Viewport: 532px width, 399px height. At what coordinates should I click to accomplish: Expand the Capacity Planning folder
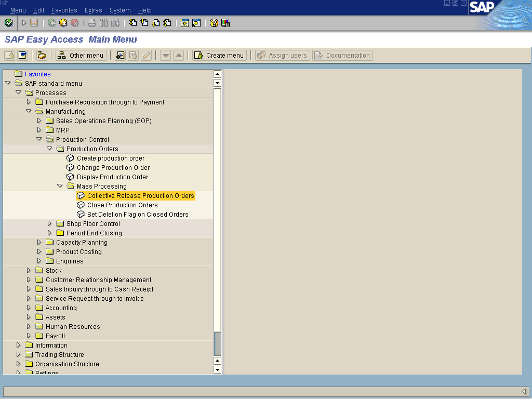(39, 242)
